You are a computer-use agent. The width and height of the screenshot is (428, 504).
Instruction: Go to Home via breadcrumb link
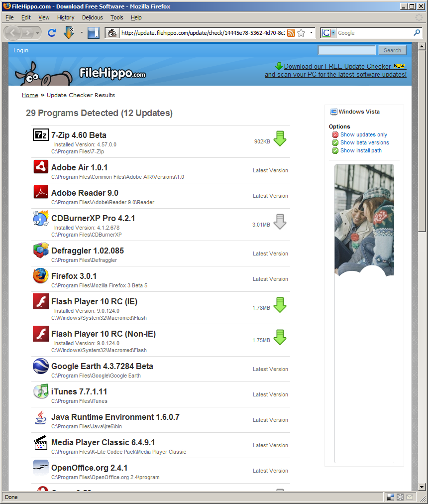pyautogui.click(x=30, y=95)
